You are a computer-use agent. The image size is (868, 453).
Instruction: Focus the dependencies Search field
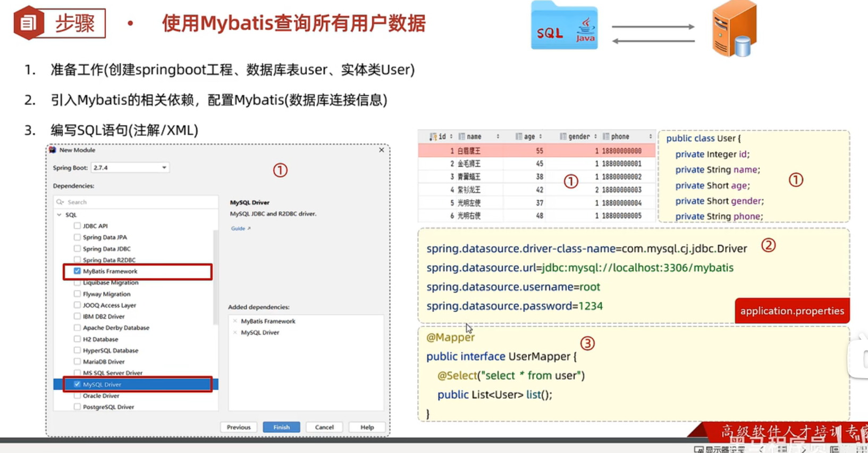tap(136, 202)
